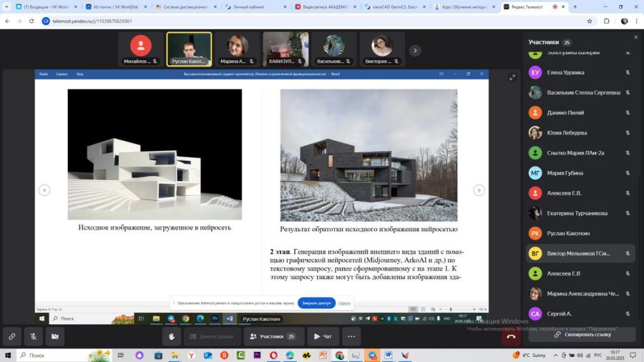Open the Чат chat panel
644x362 pixels.
323,336
